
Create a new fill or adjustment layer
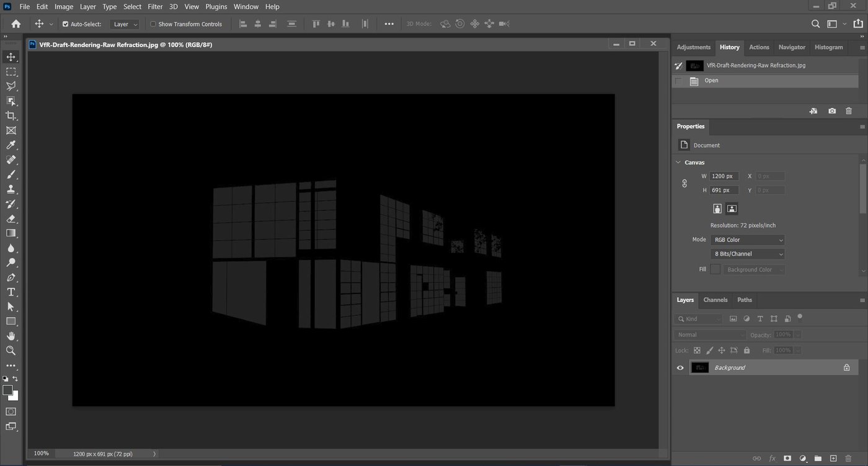pos(802,459)
